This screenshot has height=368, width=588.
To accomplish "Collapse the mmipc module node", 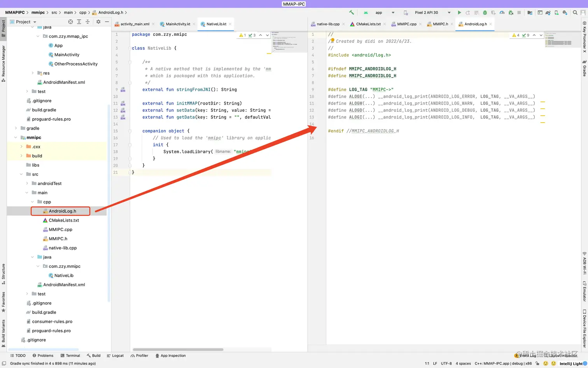I will pos(16,137).
